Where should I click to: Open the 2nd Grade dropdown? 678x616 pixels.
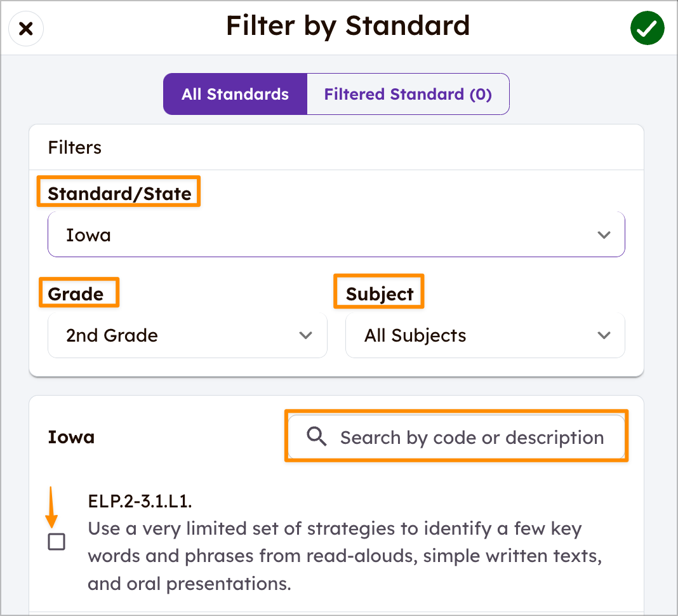point(187,335)
